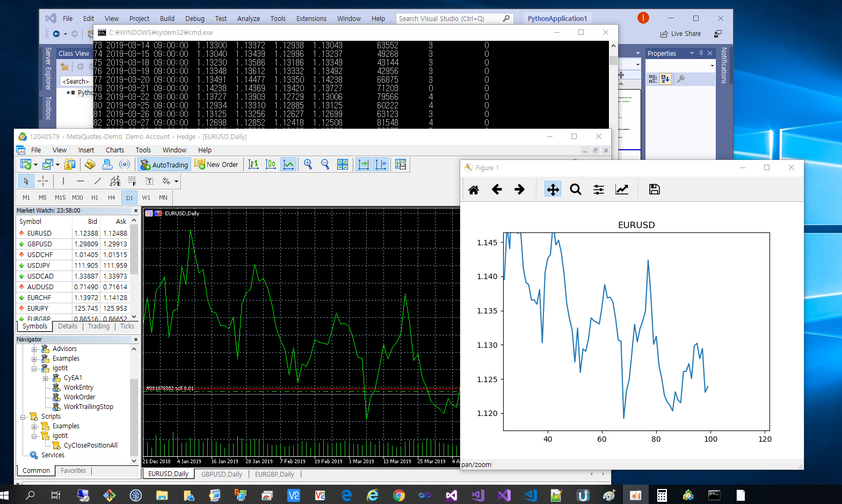The width and height of the screenshot is (842, 504).
Task: Select the crosshair tool
Action: (43, 181)
